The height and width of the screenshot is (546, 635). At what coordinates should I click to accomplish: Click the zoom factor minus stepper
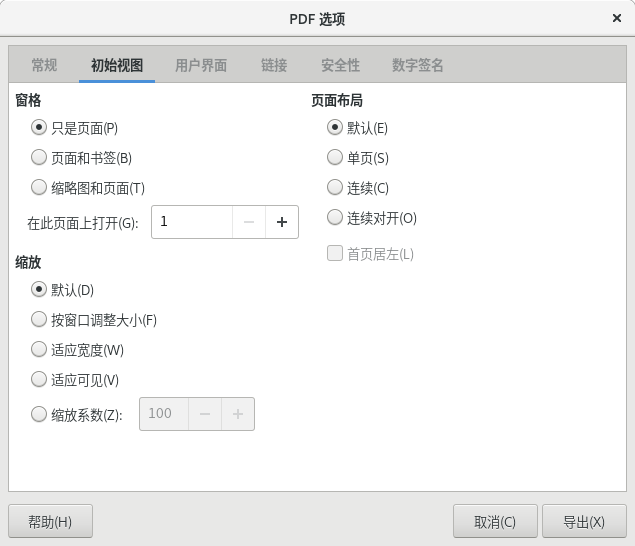(205, 414)
